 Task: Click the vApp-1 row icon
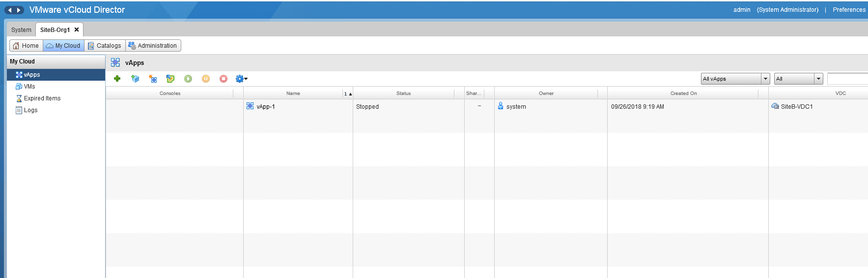click(x=250, y=106)
